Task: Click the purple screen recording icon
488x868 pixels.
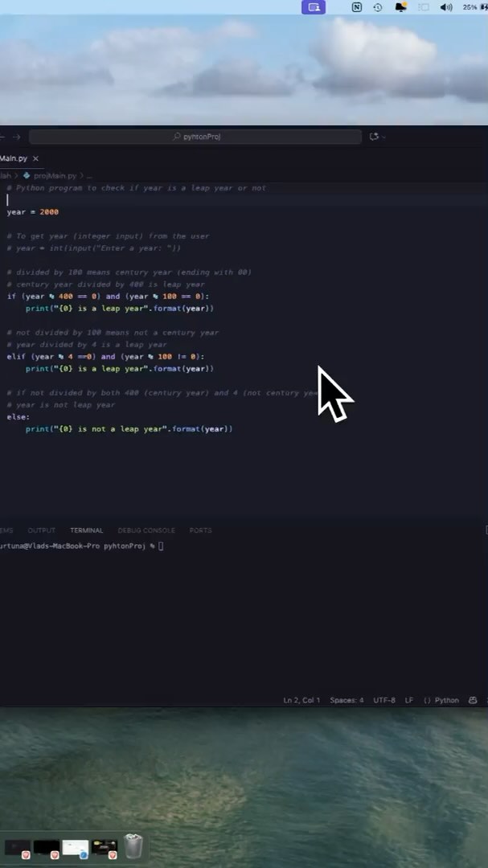Action: pyautogui.click(x=314, y=7)
